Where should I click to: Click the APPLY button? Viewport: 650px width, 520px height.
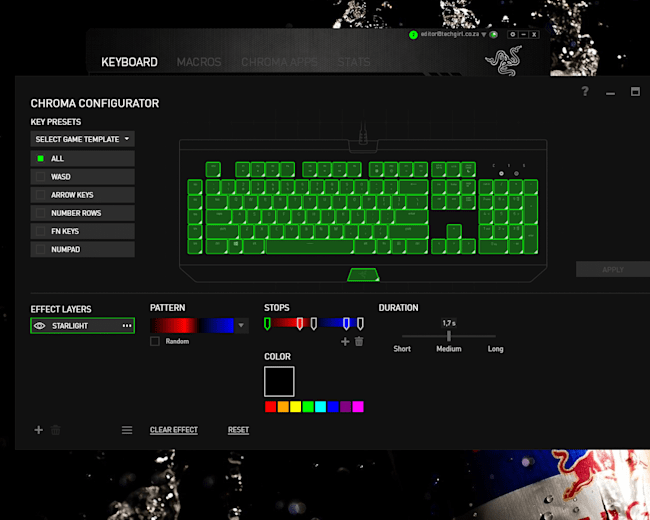613,270
